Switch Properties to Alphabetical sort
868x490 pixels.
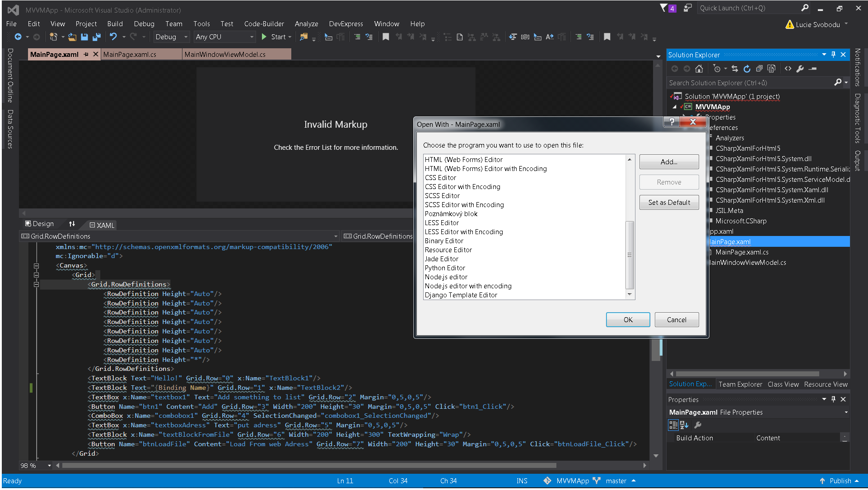pyautogui.click(x=684, y=425)
